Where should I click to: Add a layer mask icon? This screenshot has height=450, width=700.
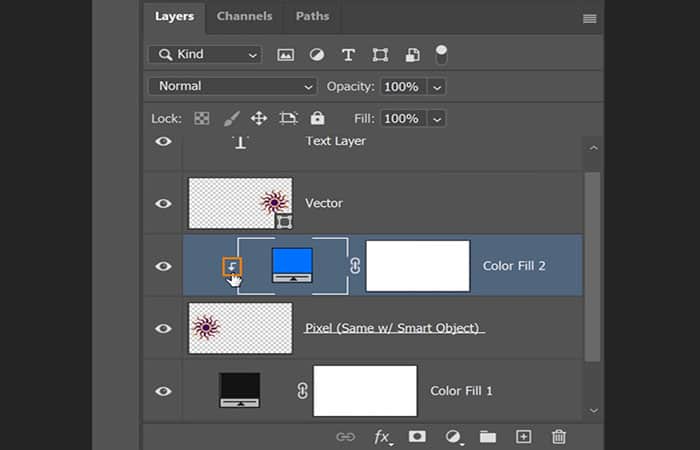[417, 436]
